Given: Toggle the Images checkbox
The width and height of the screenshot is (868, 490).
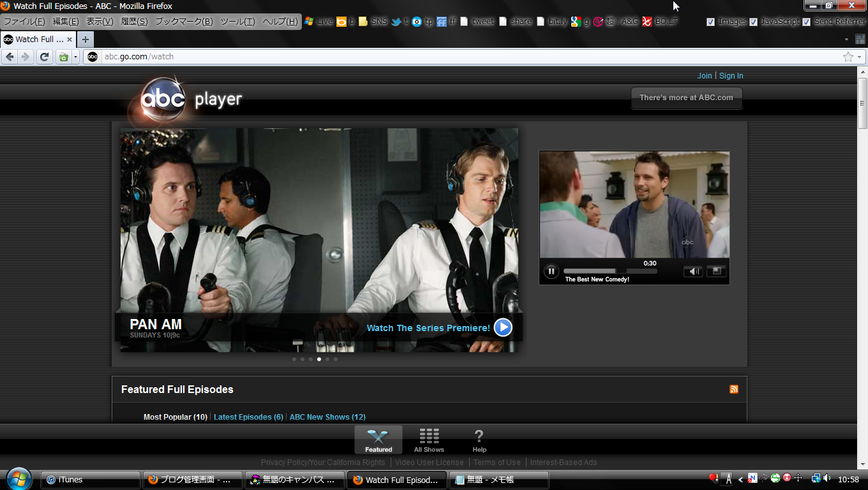Looking at the screenshot, I should pyautogui.click(x=710, y=22).
